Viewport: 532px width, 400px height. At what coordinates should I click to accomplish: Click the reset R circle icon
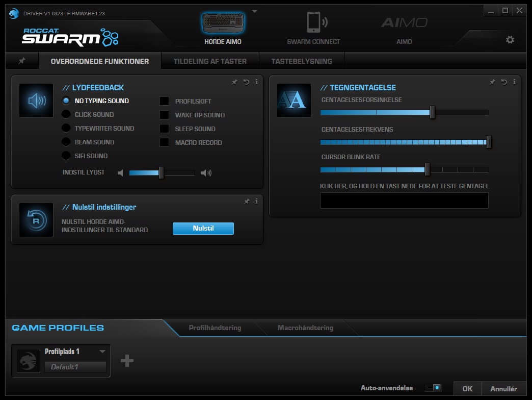36,220
